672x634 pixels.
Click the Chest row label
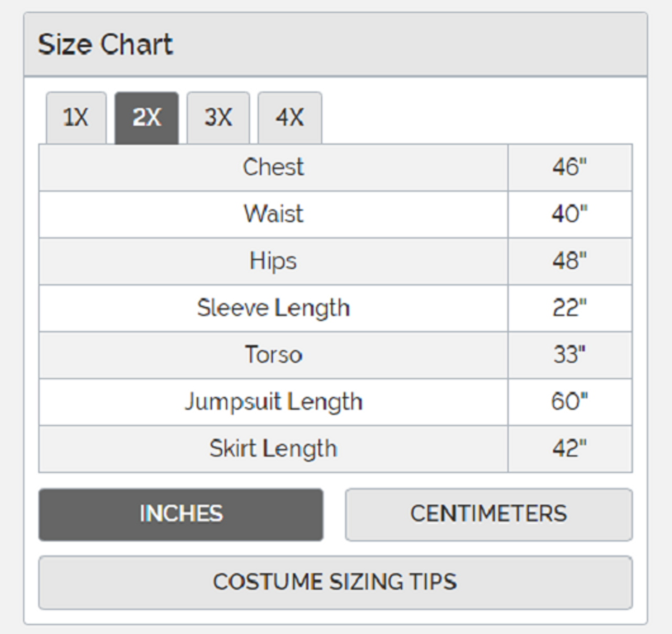(x=273, y=167)
